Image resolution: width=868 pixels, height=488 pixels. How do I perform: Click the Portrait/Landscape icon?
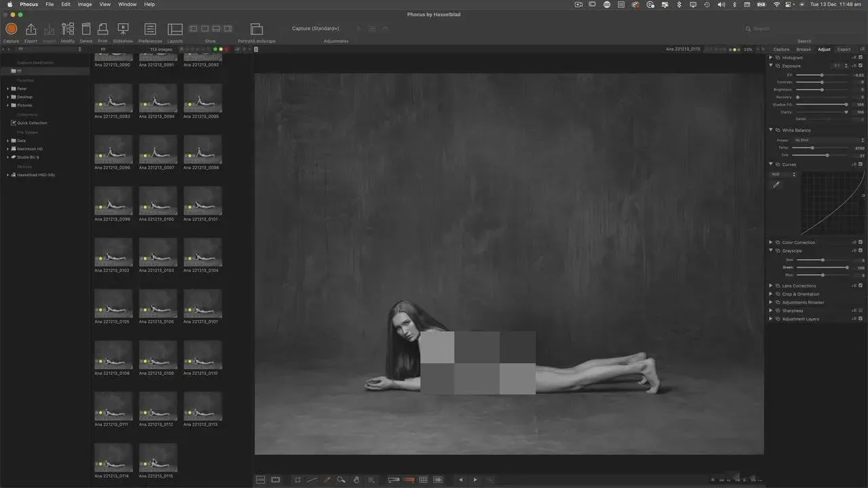pyautogui.click(x=256, y=29)
